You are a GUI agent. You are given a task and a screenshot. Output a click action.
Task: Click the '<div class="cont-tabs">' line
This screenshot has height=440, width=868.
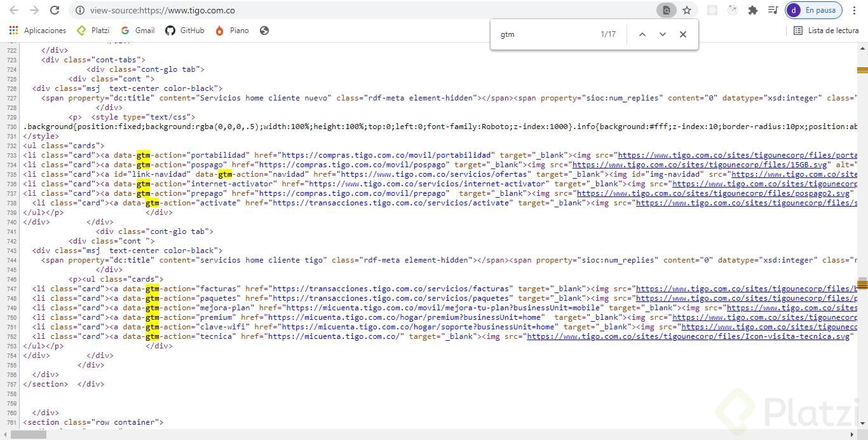tap(93, 60)
